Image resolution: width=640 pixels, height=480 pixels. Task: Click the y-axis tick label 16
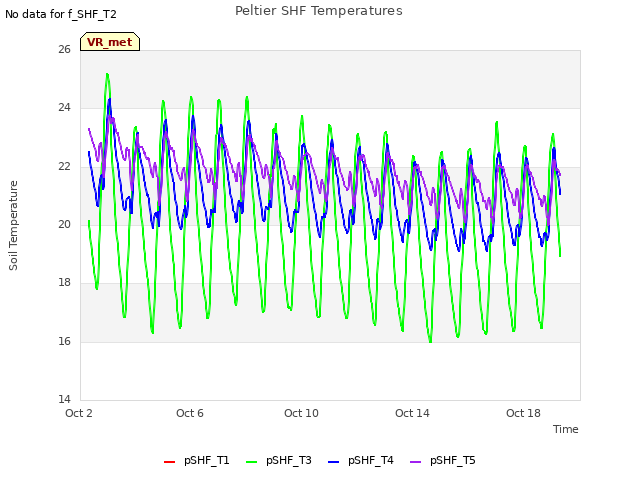click(64, 341)
